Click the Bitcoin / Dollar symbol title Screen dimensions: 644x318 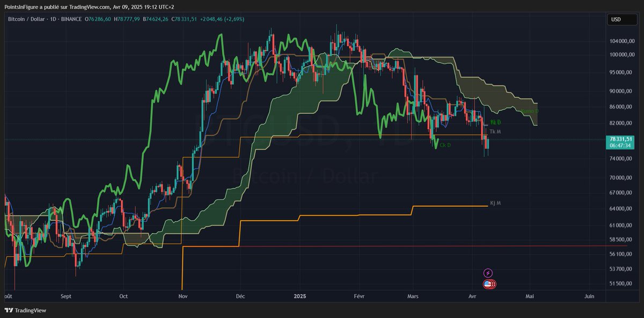point(25,19)
